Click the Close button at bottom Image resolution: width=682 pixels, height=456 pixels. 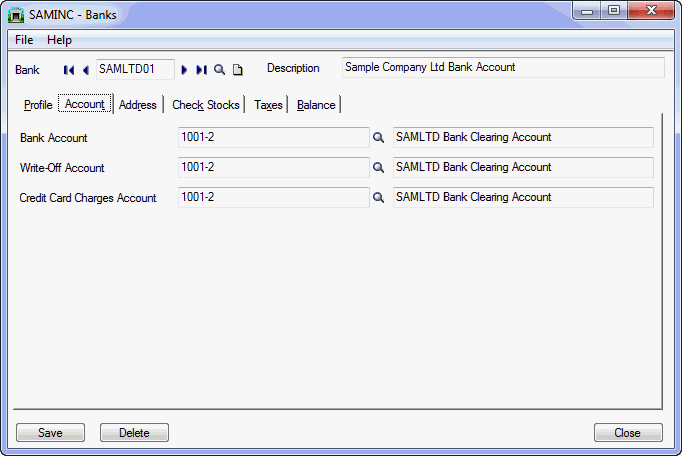tap(627, 433)
